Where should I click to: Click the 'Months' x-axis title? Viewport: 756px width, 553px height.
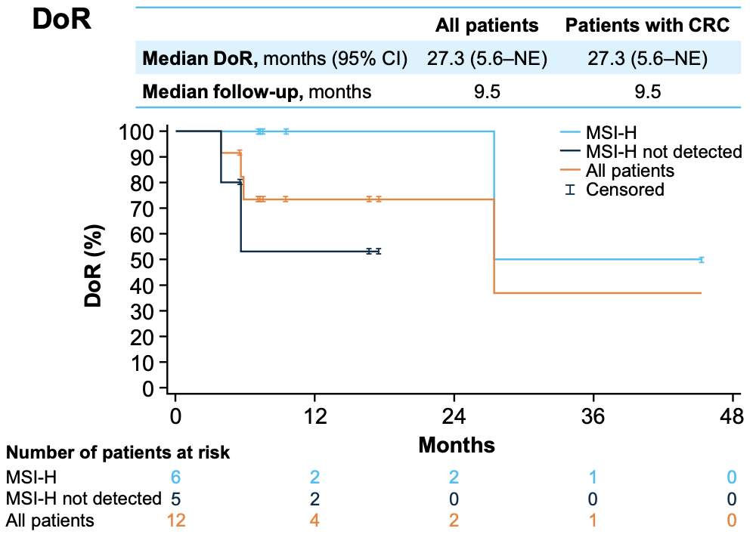(x=456, y=445)
